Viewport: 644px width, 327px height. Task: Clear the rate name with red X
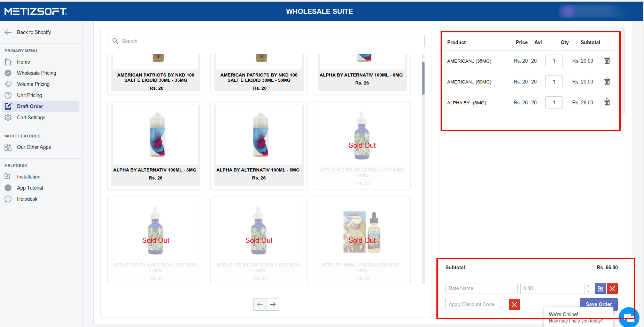(x=612, y=288)
